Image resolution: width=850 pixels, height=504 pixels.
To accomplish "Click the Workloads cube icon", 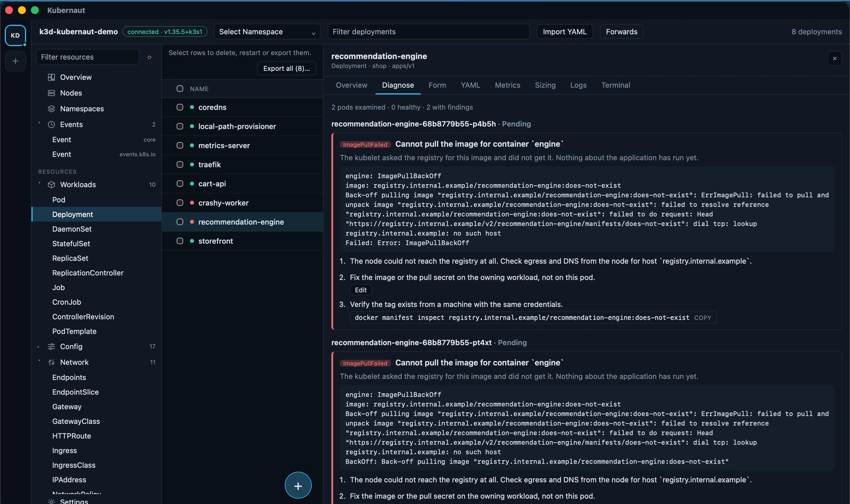I will (x=51, y=184).
